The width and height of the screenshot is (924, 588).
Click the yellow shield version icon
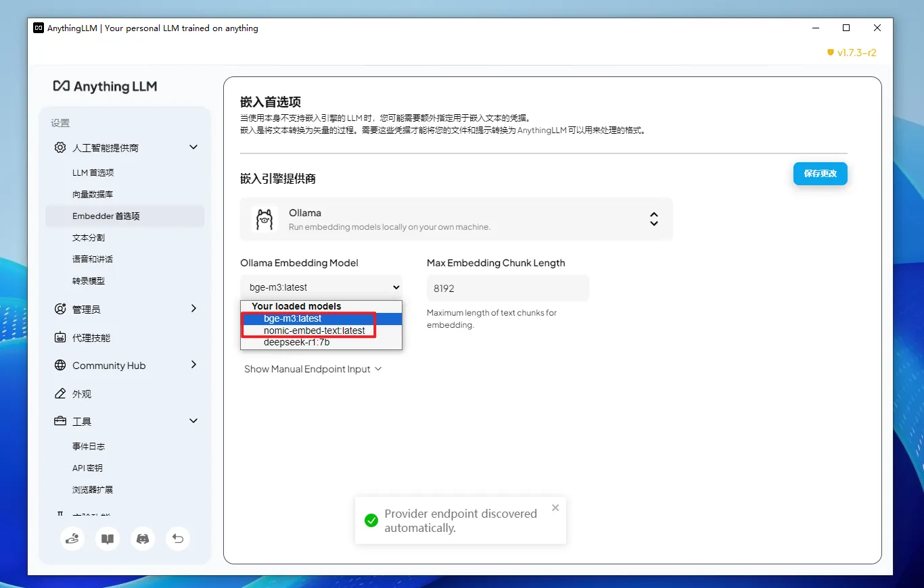831,52
